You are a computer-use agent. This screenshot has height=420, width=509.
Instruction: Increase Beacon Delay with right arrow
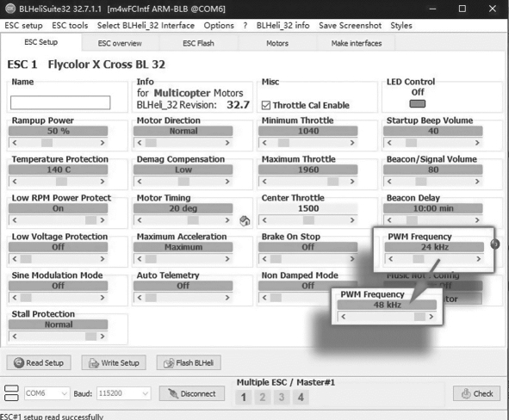[x=477, y=219]
